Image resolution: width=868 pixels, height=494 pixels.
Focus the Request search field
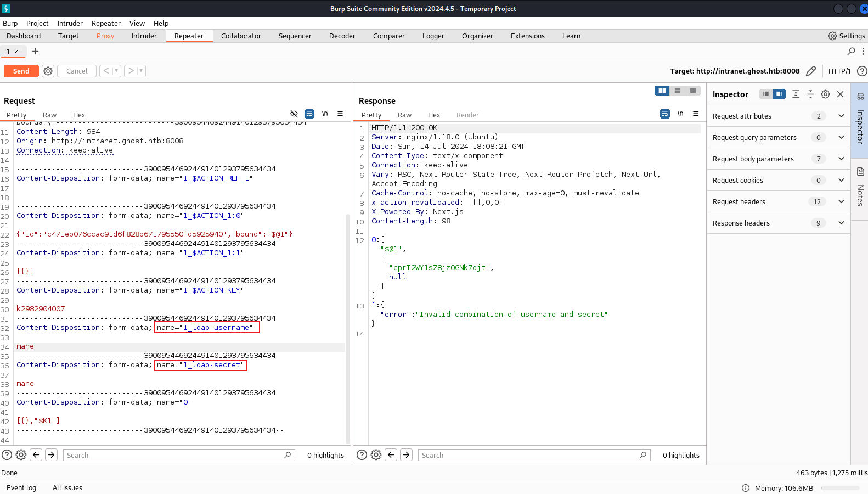coord(179,455)
